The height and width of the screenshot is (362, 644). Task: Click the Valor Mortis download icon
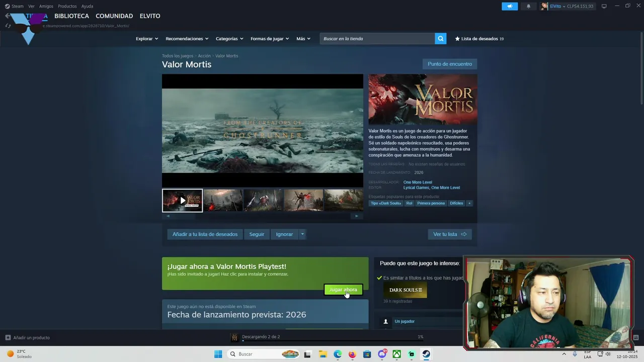pos(234,337)
